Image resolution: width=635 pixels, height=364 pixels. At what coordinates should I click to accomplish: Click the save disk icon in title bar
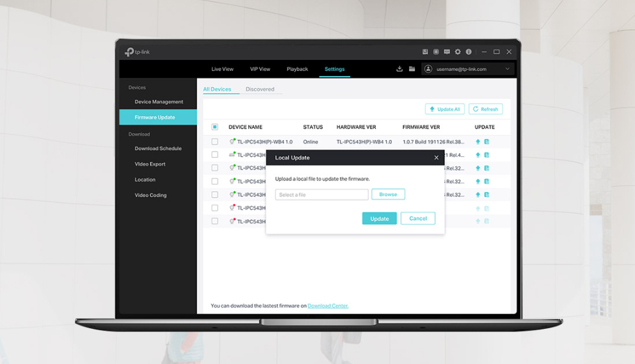point(425,52)
